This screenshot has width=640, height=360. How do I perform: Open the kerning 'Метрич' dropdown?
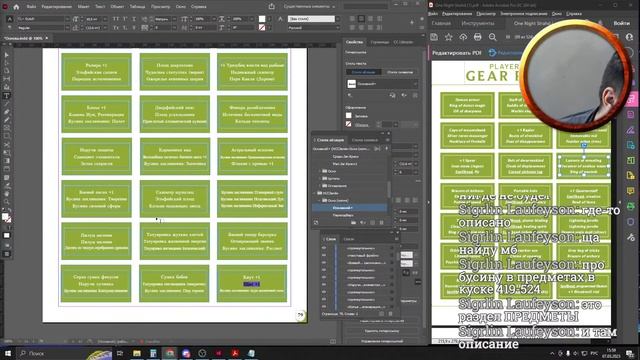(x=174, y=19)
